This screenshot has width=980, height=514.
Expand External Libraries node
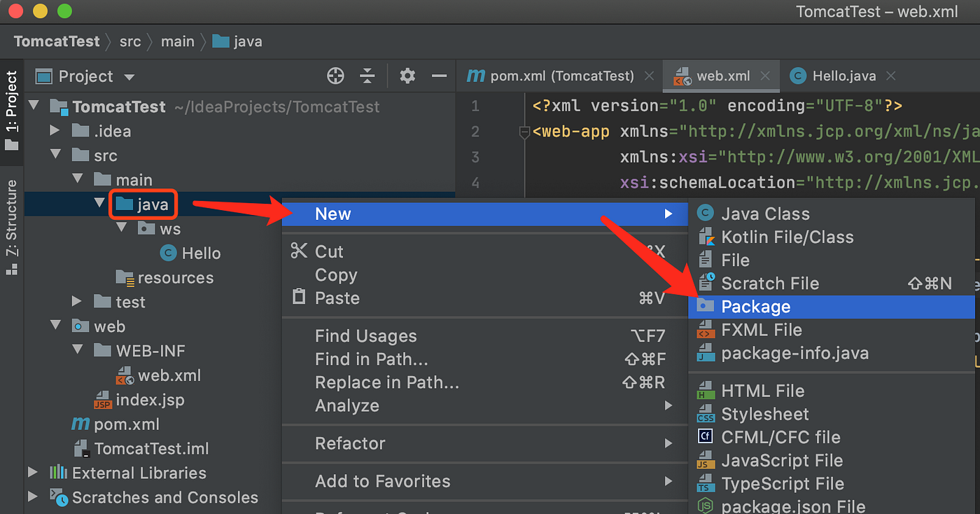point(33,473)
